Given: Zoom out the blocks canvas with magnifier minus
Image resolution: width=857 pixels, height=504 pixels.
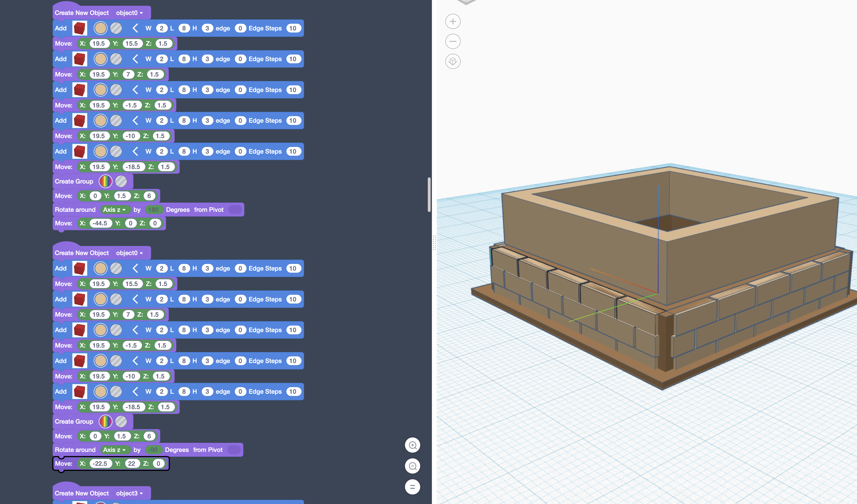Looking at the screenshot, I should pyautogui.click(x=413, y=466).
